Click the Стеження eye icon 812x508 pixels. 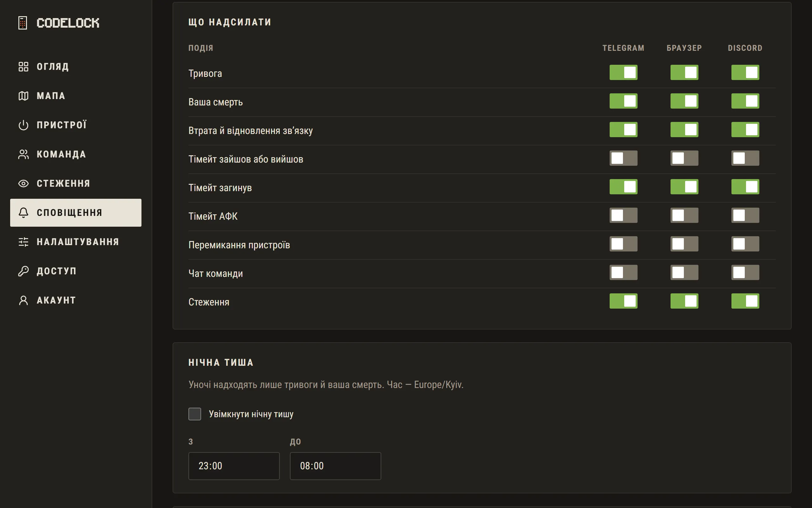[x=23, y=184]
